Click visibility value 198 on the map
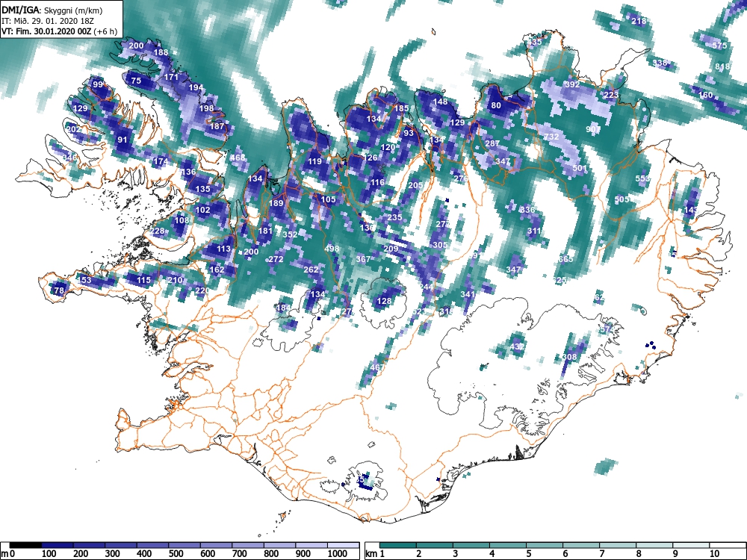 (x=206, y=108)
